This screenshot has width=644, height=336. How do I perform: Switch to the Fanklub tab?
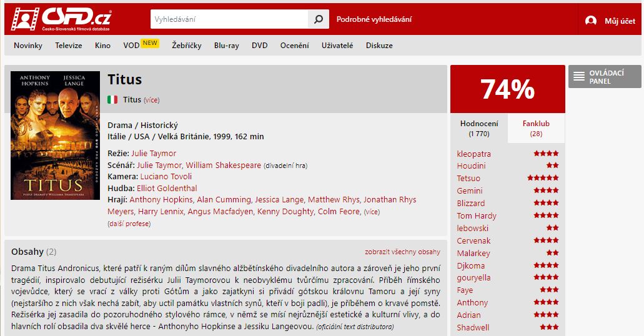536,128
